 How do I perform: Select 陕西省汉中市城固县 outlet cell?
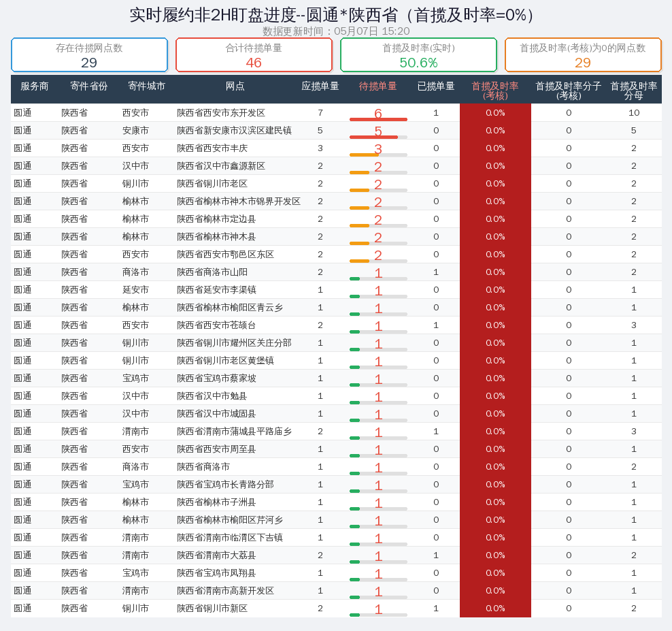(x=216, y=413)
